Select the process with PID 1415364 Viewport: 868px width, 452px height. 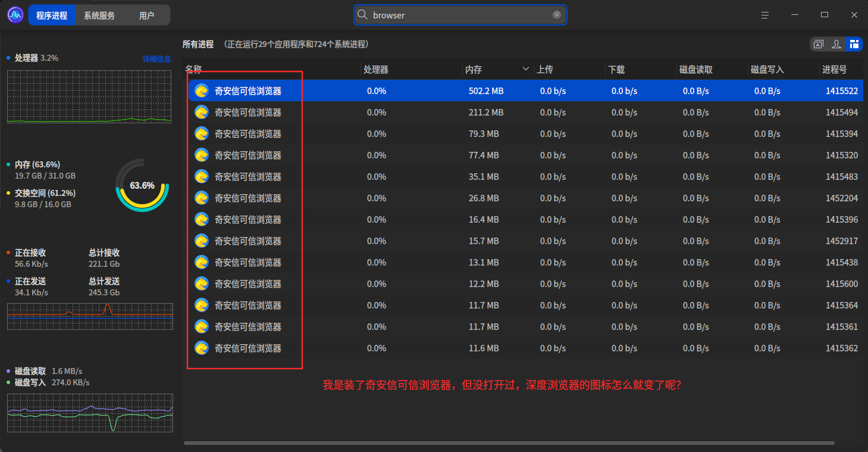[523, 305]
